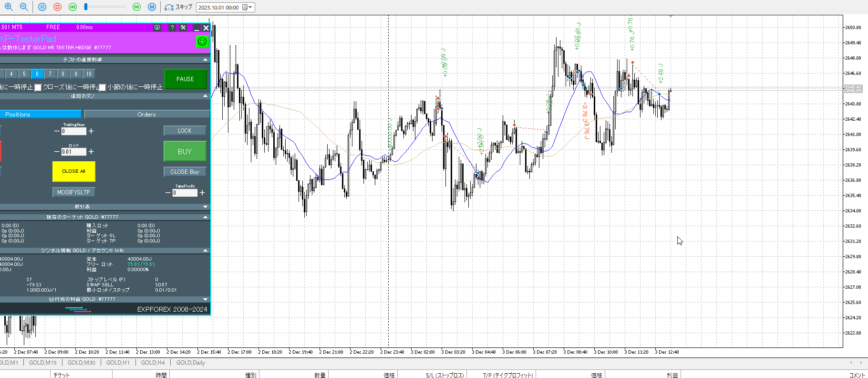Click the green BUY button
This screenshot has width=868, height=378.
pyautogui.click(x=185, y=151)
